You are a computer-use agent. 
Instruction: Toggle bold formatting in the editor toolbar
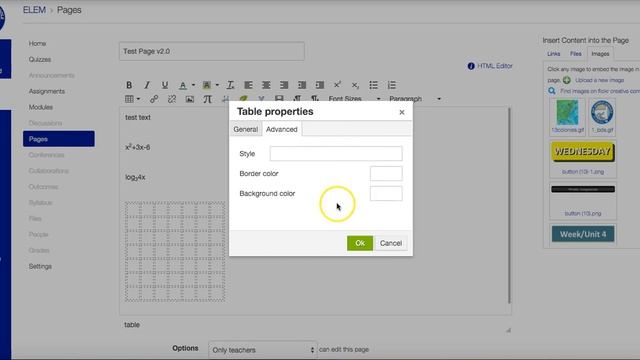(129, 85)
